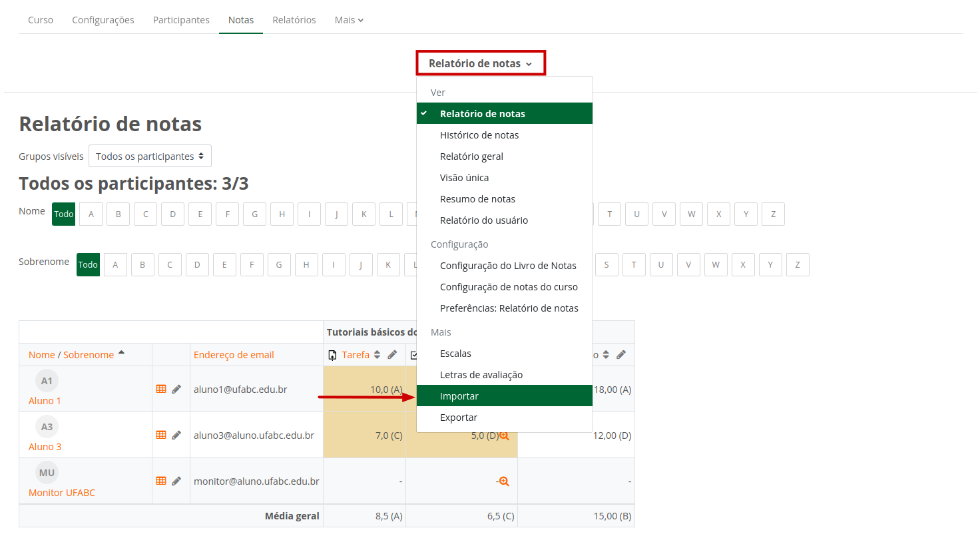Open the user report grid icon for Aluno 1
Viewport: 980px width, 556px height.
pyautogui.click(x=161, y=389)
